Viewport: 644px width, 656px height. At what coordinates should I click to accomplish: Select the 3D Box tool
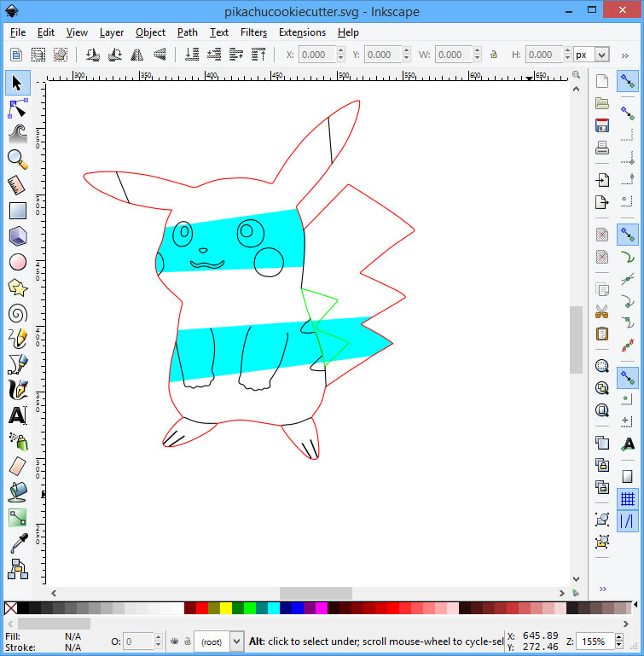coord(18,236)
